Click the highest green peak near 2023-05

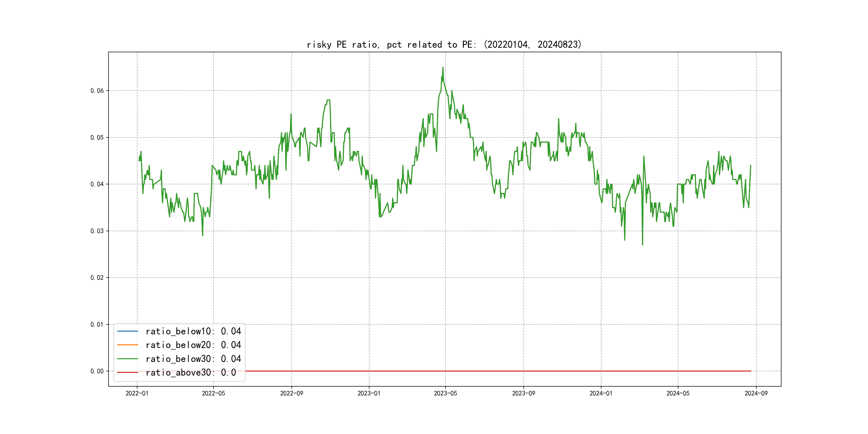pos(443,68)
